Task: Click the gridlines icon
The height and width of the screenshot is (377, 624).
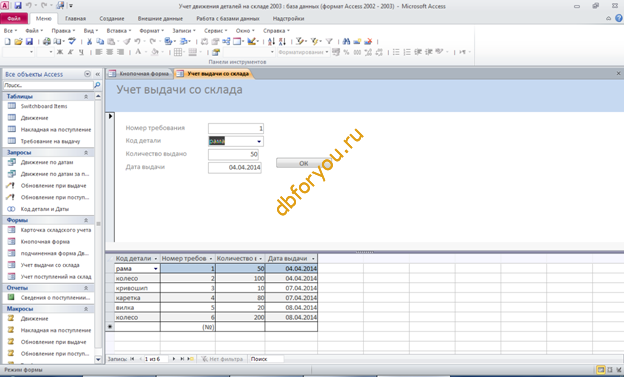Action: pos(178,52)
